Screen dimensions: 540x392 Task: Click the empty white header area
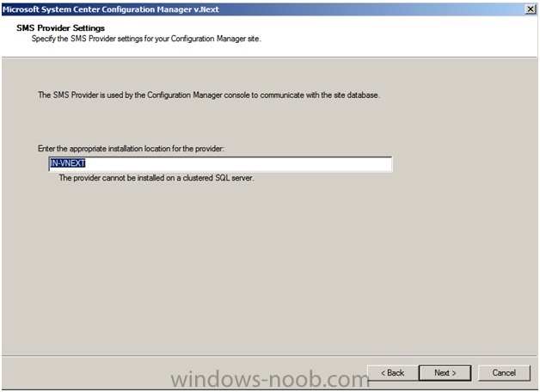[x=396, y=34]
